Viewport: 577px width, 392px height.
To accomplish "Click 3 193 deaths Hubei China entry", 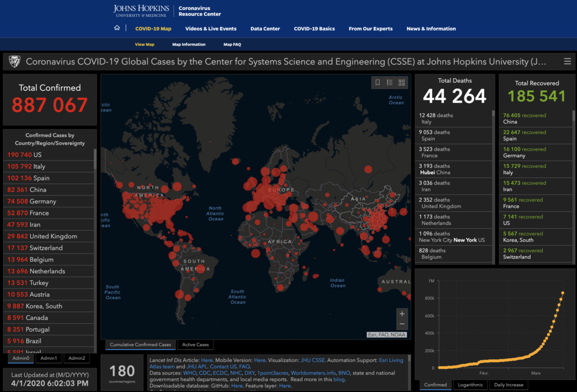I will click(454, 169).
